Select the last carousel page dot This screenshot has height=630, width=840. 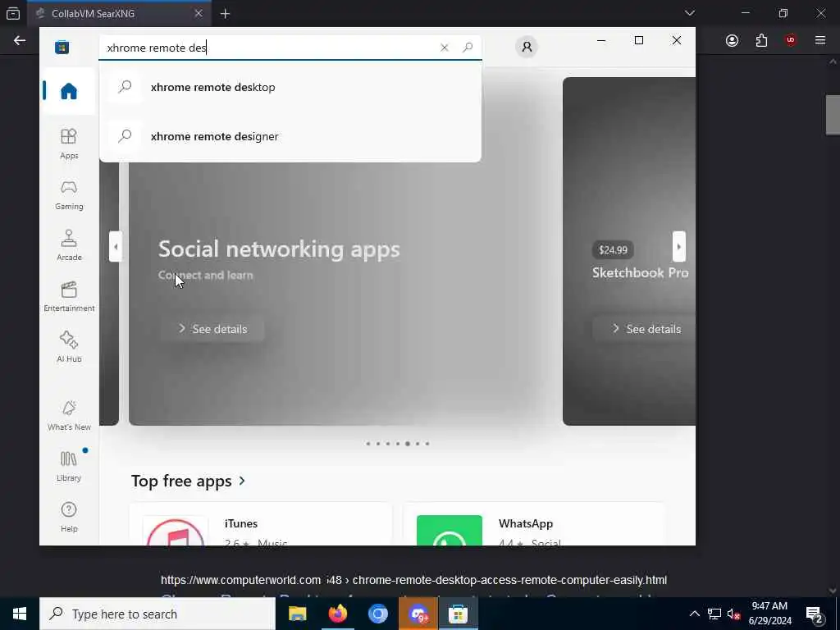[x=427, y=444]
